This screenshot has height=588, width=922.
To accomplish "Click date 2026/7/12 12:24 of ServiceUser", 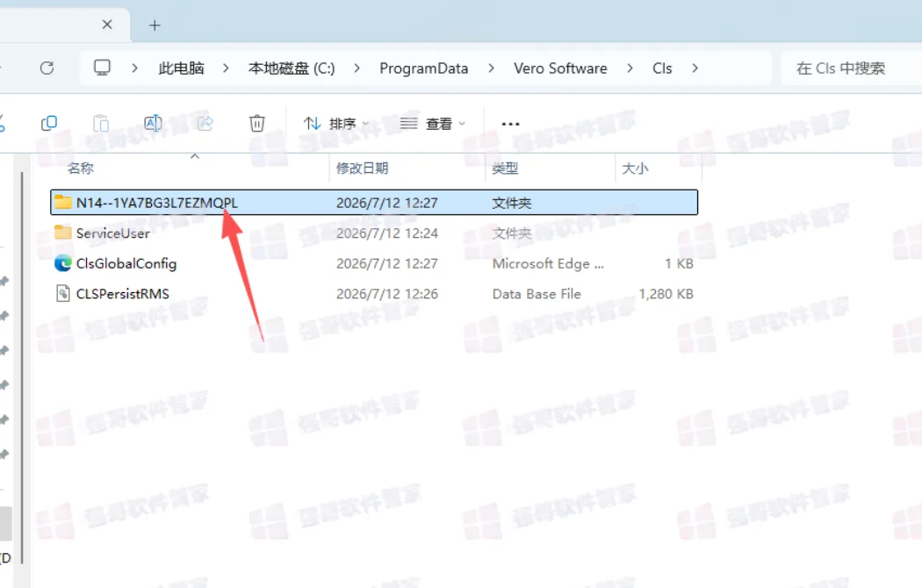I will click(x=387, y=233).
